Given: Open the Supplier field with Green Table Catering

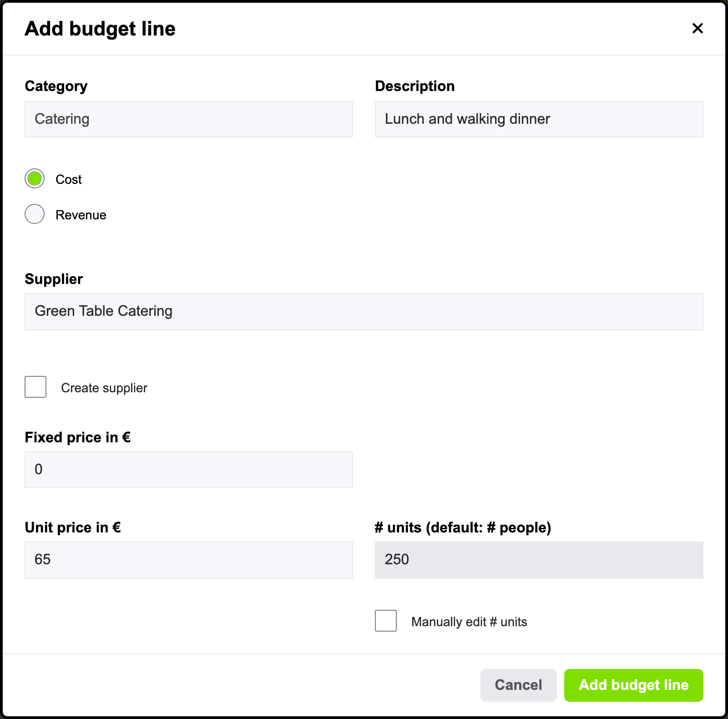Looking at the screenshot, I should click(x=364, y=312).
